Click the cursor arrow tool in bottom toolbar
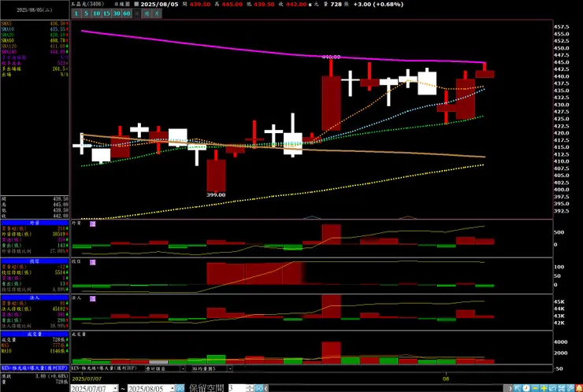The height and width of the screenshot is (392, 583). 517,388
